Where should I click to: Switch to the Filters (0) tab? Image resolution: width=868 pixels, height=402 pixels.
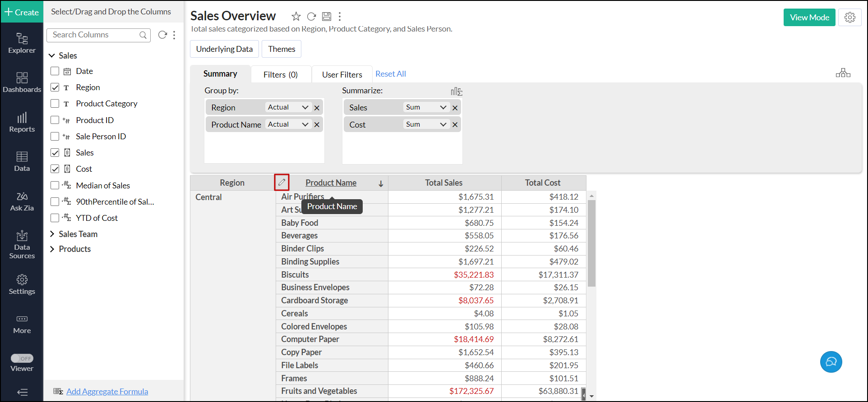[x=281, y=74]
